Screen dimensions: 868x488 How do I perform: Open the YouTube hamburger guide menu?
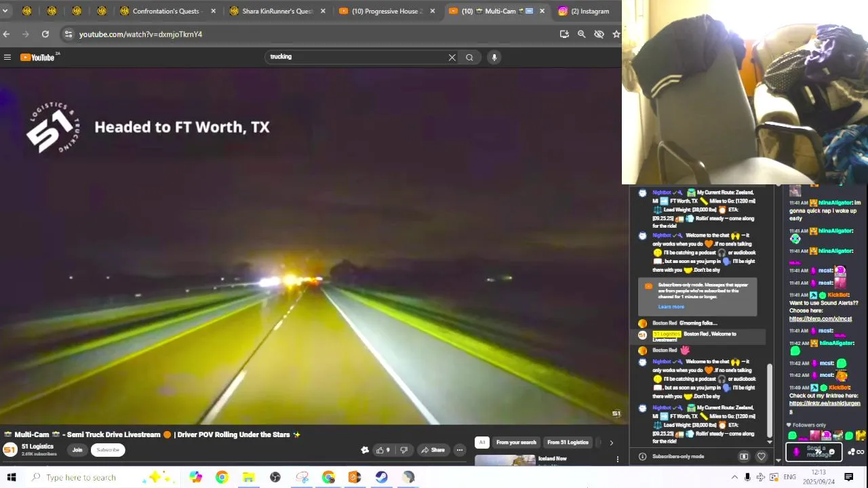[7, 58]
